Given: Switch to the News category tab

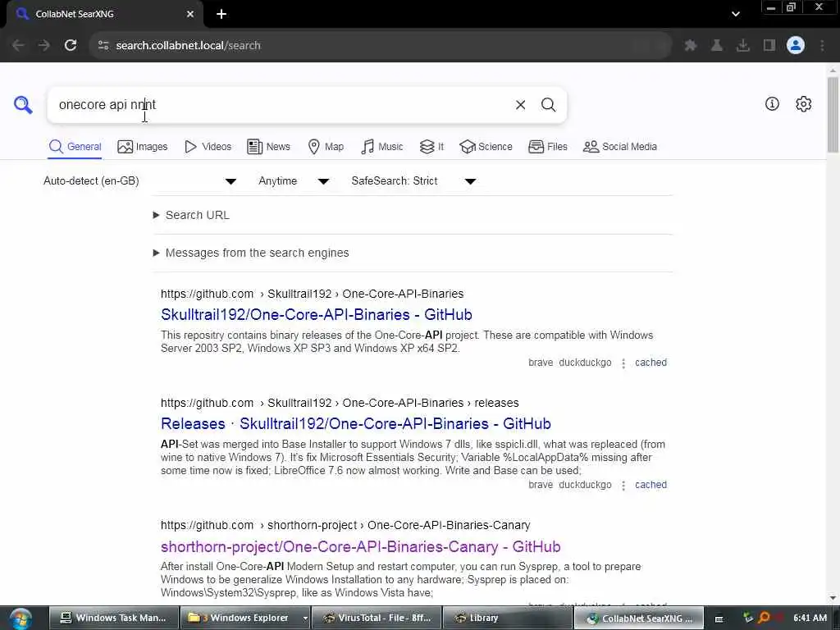Looking at the screenshot, I should pyautogui.click(x=268, y=146).
